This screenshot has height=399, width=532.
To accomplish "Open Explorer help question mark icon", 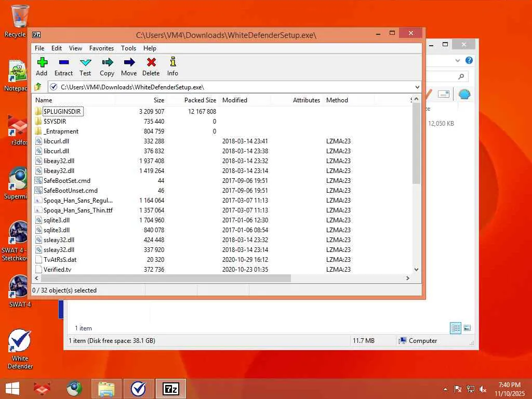I will (x=469, y=60).
